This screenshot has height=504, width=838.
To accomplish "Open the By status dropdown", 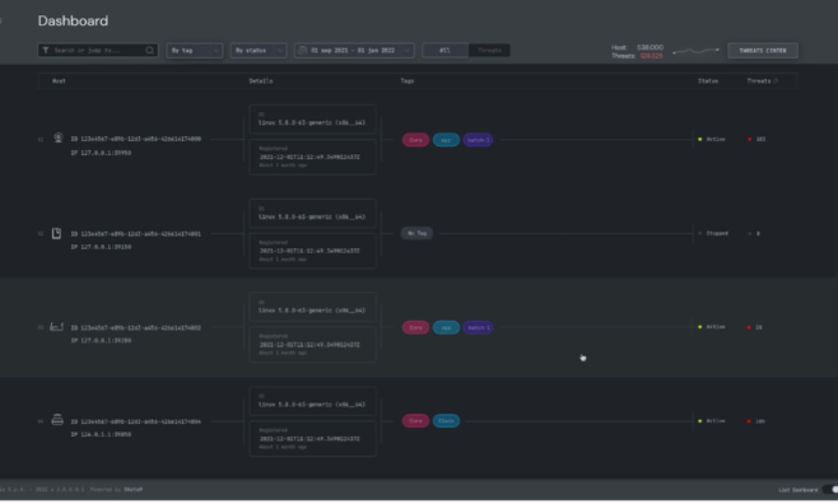I will [258, 50].
